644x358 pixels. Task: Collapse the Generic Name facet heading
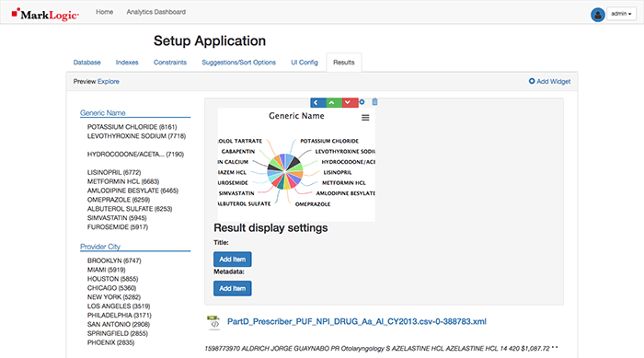[103, 112]
